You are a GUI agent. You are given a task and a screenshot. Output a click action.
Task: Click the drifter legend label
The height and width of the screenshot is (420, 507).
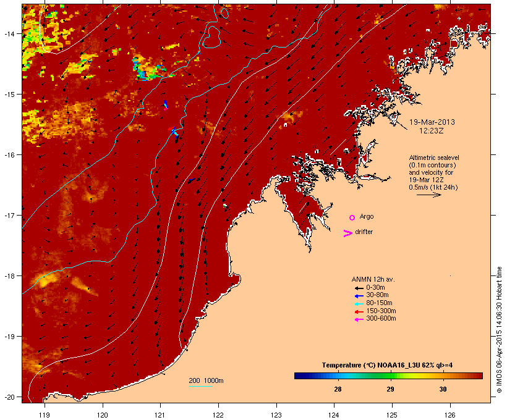click(x=364, y=232)
